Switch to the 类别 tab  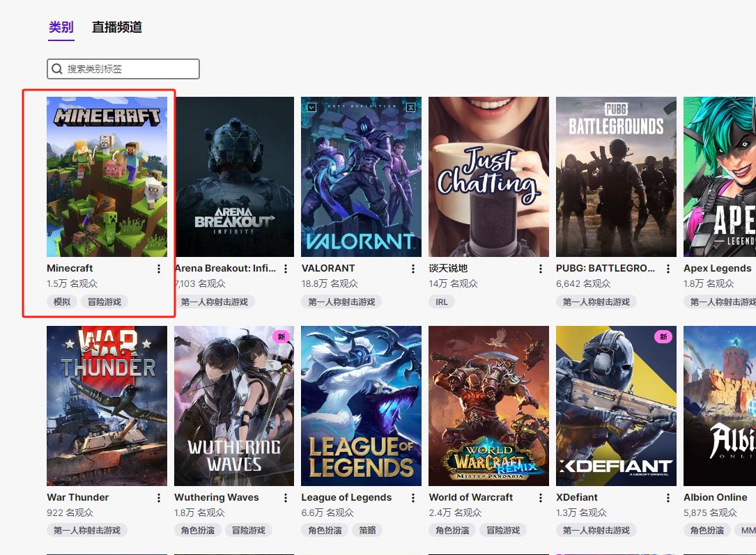coord(61,27)
